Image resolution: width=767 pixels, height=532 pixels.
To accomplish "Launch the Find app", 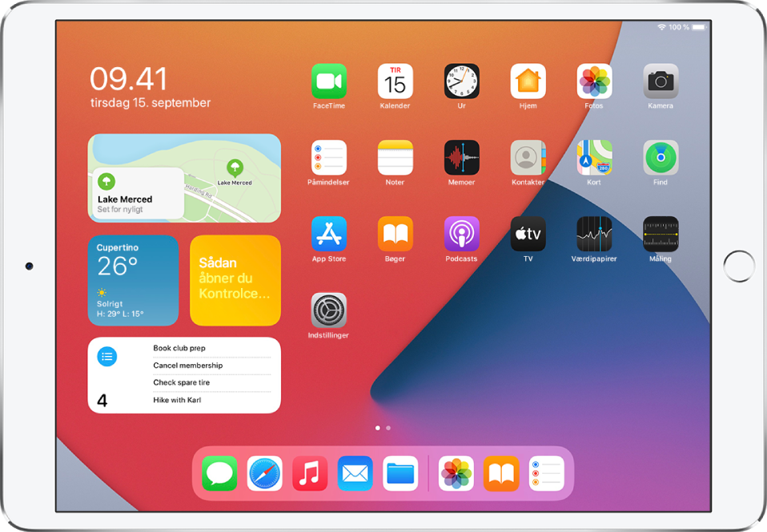I will coord(661,158).
